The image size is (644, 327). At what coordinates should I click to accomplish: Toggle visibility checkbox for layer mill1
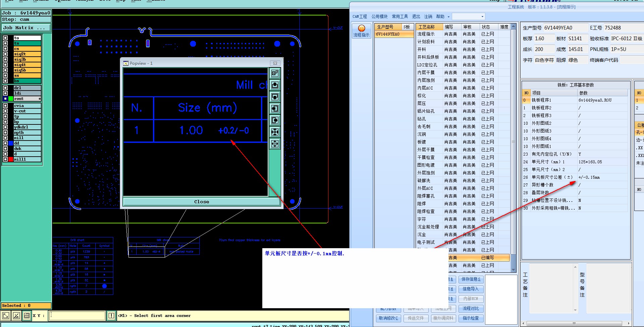(5, 159)
